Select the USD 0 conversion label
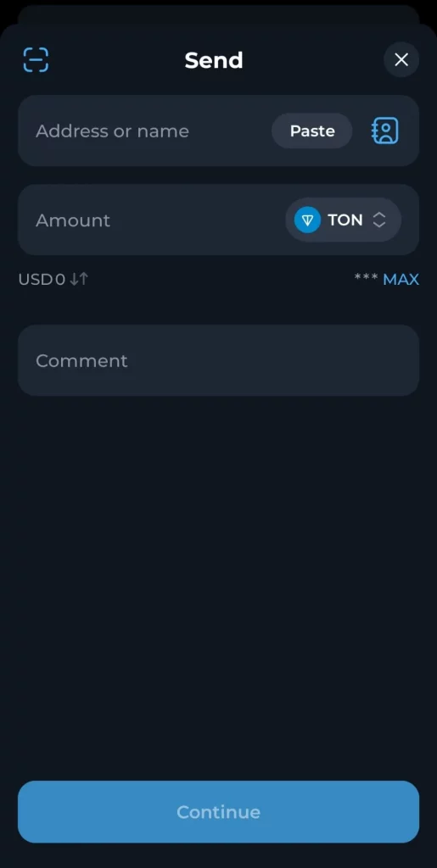The width and height of the screenshot is (437, 868). coord(42,279)
